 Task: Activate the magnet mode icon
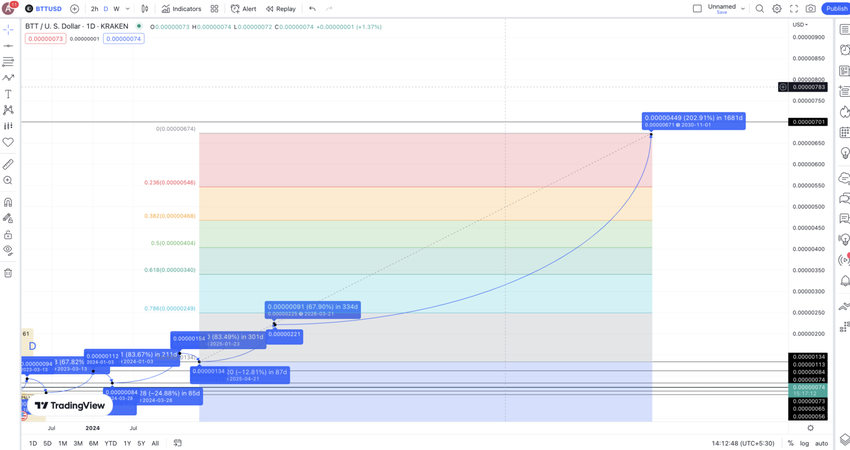[x=8, y=202]
